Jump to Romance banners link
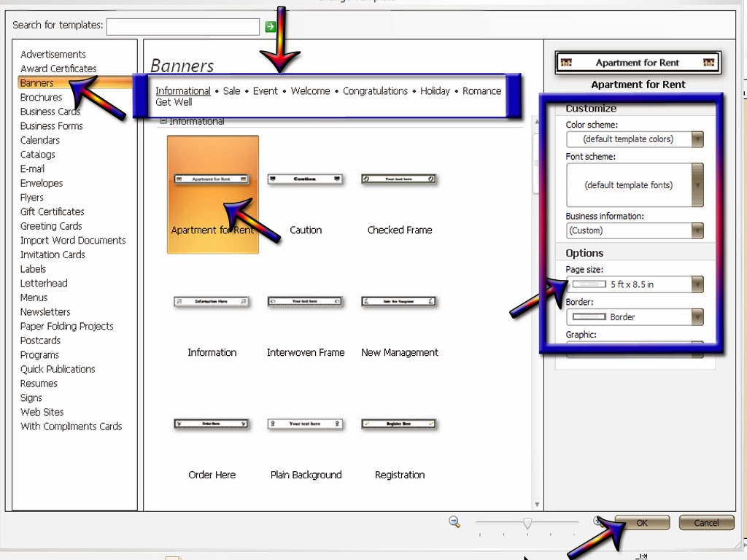Image resolution: width=747 pixels, height=560 pixels. [481, 90]
